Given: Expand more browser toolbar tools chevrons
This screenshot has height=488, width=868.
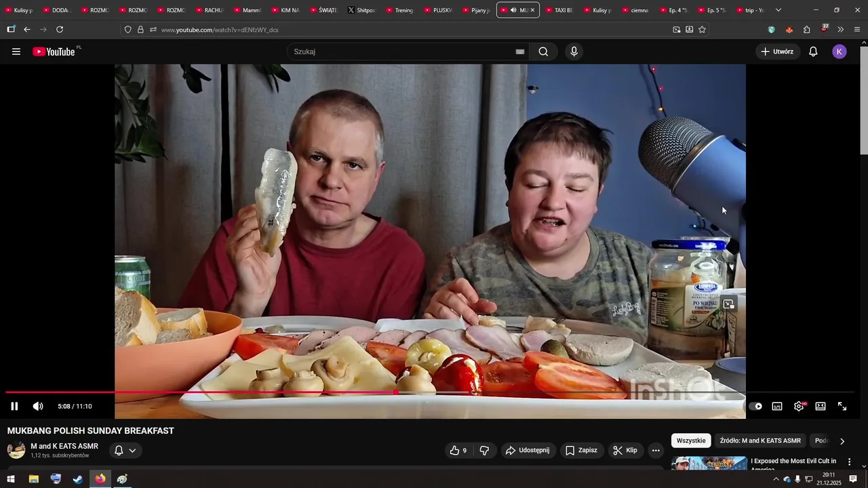Looking at the screenshot, I should pyautogui.click(x=841, y=30).
